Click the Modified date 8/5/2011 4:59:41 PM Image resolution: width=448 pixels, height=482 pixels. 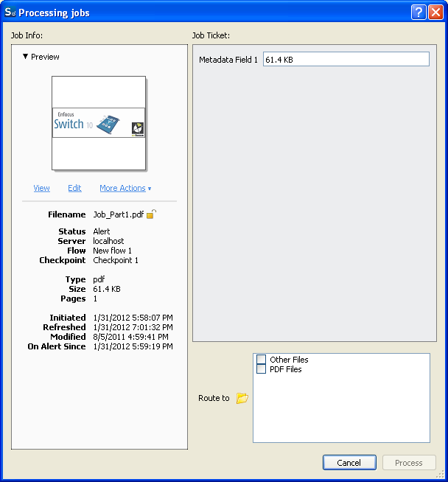click(x=130, y=337)
